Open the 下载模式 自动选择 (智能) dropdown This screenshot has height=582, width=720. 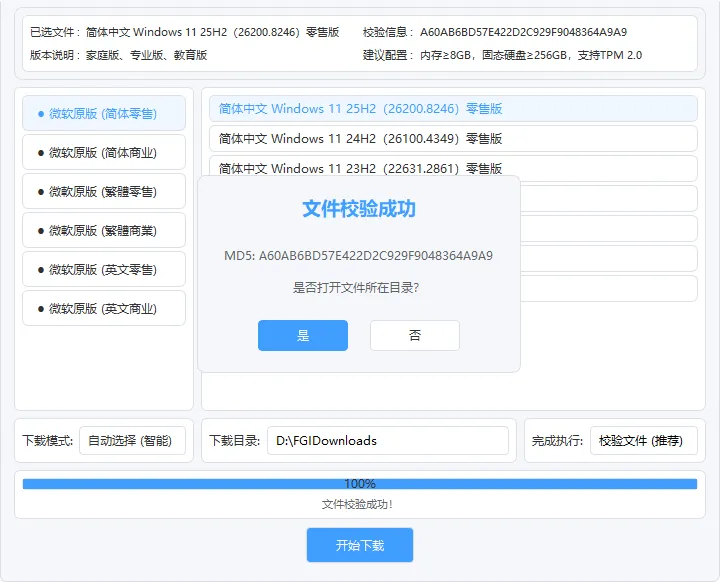(x=132, y=441)
